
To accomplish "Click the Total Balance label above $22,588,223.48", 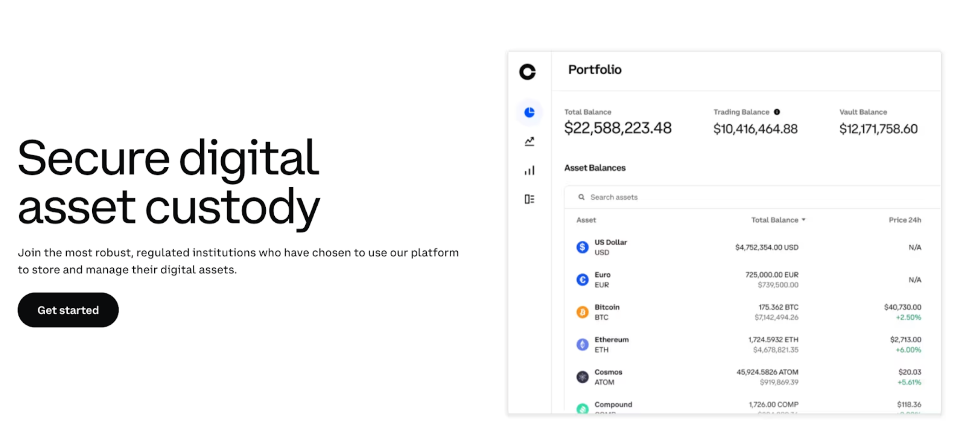I will tap(588, 112).
